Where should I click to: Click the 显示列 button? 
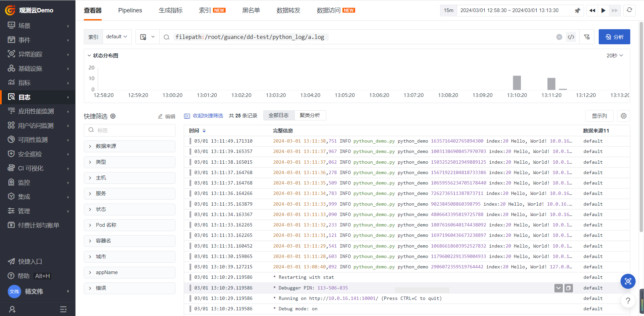599,116
